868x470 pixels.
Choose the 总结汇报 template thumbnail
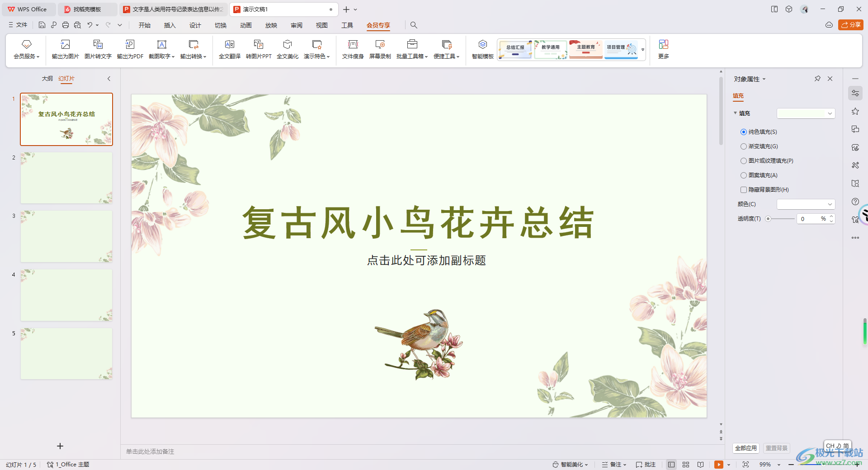(515, 49)
